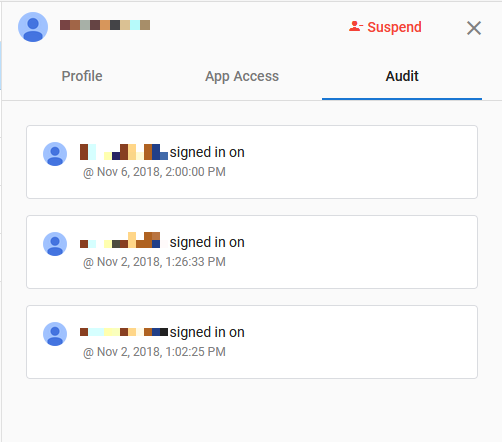The image size is (502, 442).
Task: Click the Nov 2, 2018, 1:26:33 PM timestamp
Action: pos(154,262)
